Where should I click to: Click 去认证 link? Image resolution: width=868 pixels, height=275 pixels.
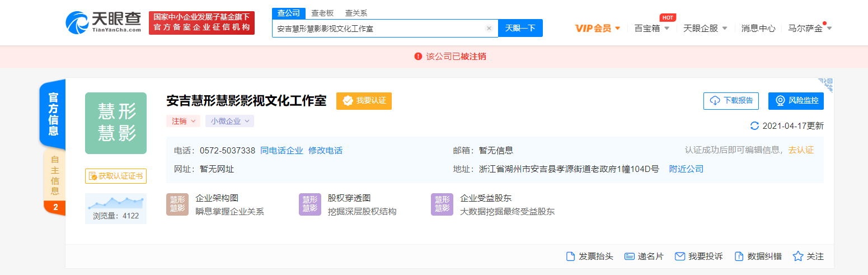pyautogui.click(x=801, y=150)
